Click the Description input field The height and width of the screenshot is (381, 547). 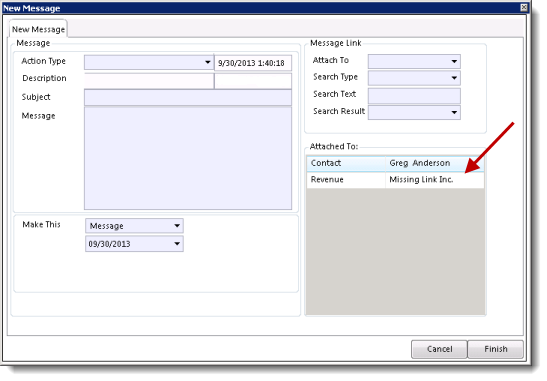point(149,81)
